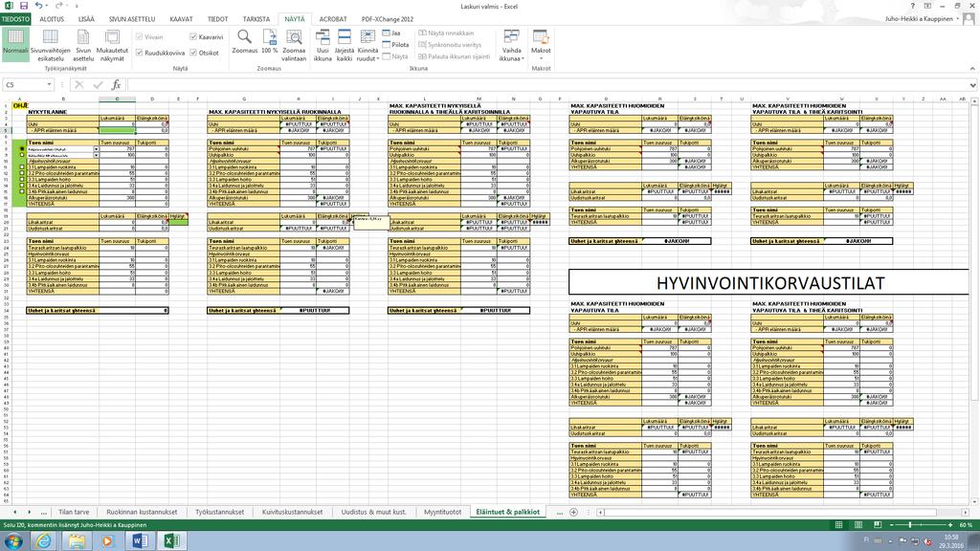Open Internet Explorer from the taskbar
980x551 pixels.
[x=43, y=540]
